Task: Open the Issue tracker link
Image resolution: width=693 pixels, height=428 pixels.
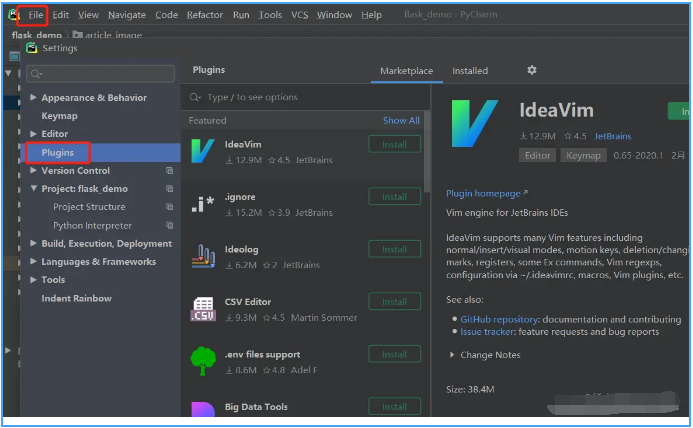Action: tap(487, 332)
